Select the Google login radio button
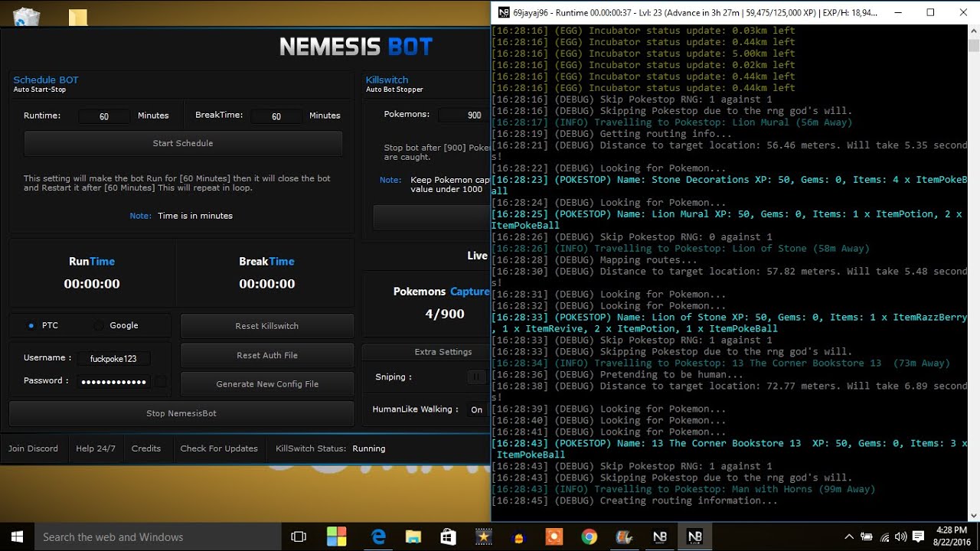Screen dimensions: 980x551 (99, 325)
